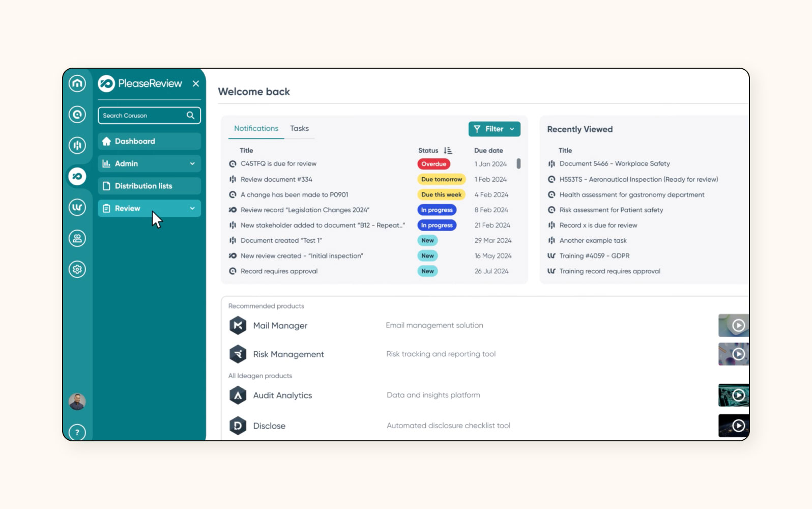Click the New badge dated 29 Mar 2024
This screenshot has width=812, height=509.
(x=427, y=240)
